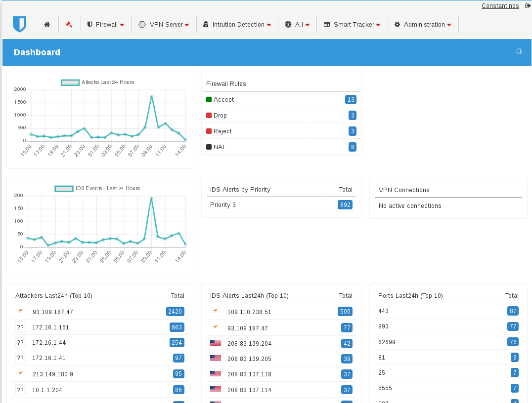This screenshot has width=532, height=403.
Task: Expand the Firewall dropdown arrow
Action: [x=122, y=25]
